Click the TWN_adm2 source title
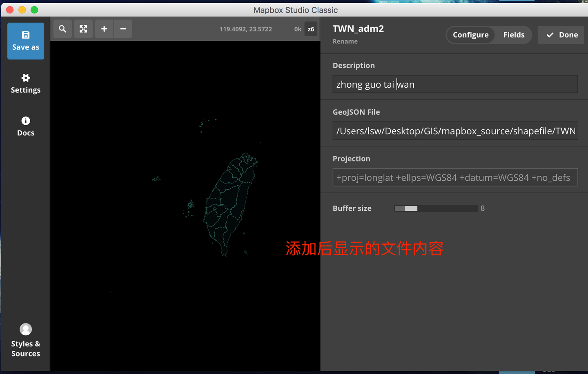The width and height of the screenshot is (588, 374). click(x=358, y=29)
